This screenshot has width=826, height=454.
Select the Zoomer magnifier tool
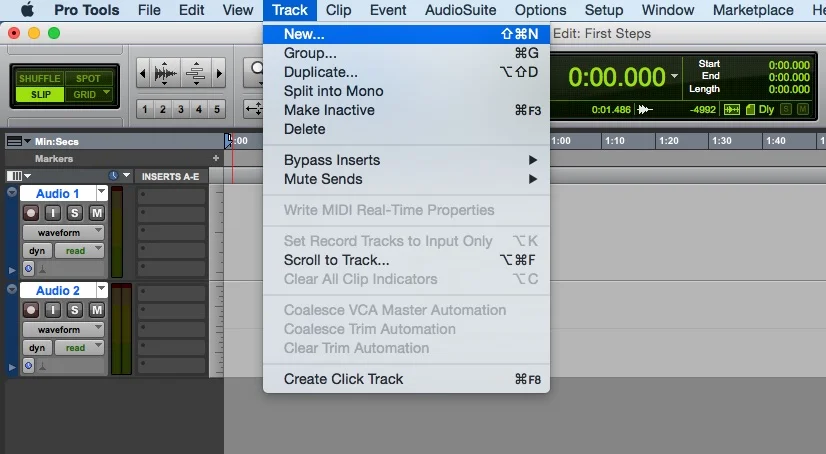click(x=254, y=73)
